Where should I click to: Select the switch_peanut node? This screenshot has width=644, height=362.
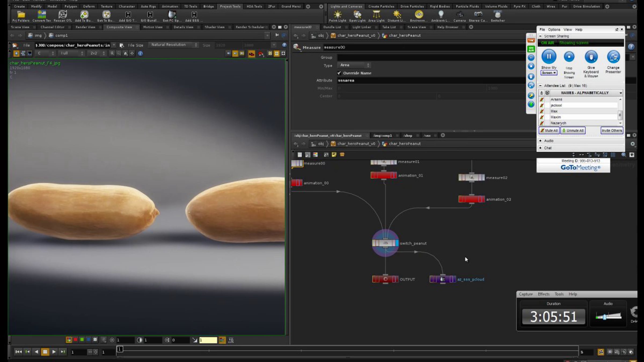coord(385,243)
